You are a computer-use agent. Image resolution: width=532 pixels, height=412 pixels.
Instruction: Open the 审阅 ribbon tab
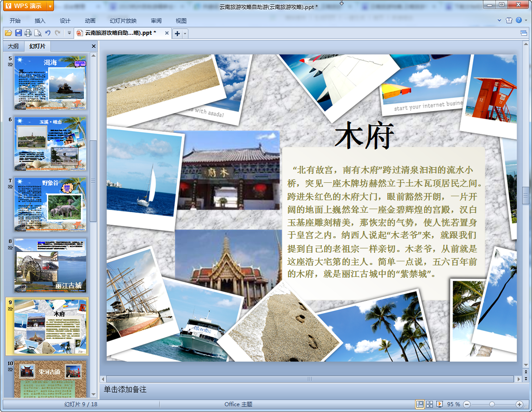(x=156, y=21)
